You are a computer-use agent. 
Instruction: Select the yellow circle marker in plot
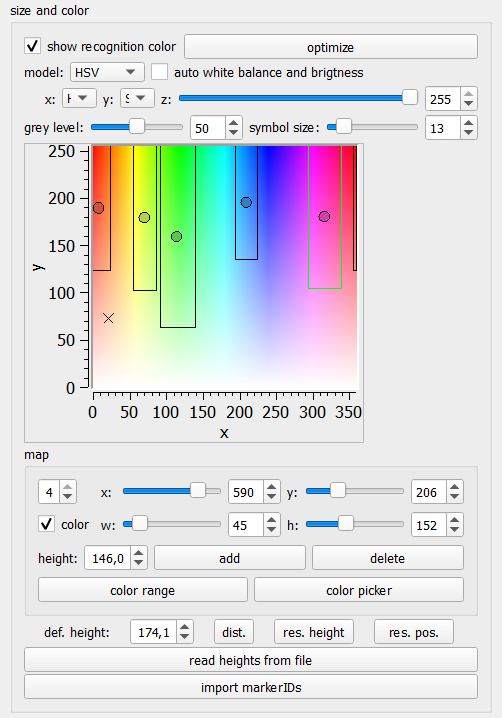click(144, 218)
